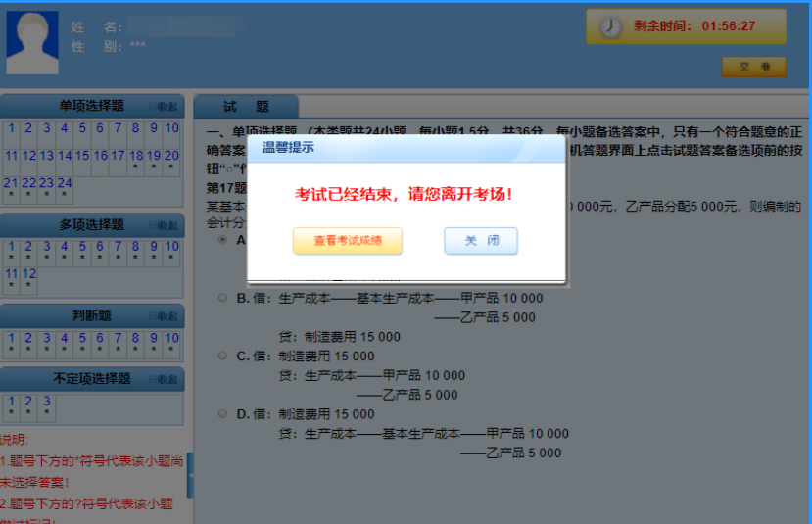Go to single-choice question 24
Screen dimensions: 812x524
pos(65,183)
